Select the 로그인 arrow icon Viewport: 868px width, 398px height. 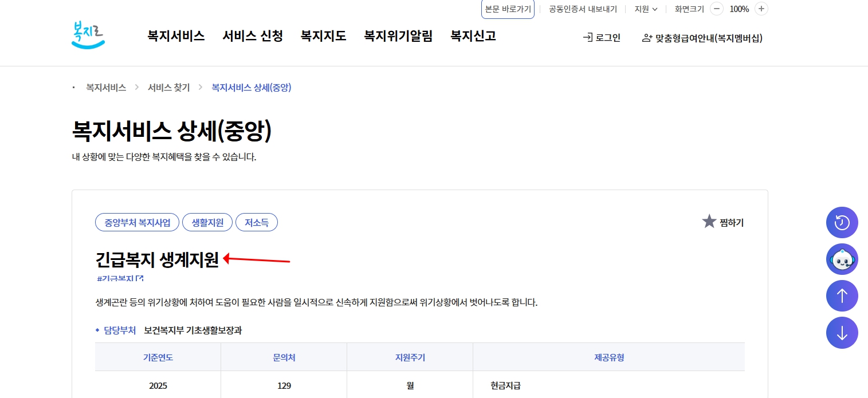coord(587,38)
